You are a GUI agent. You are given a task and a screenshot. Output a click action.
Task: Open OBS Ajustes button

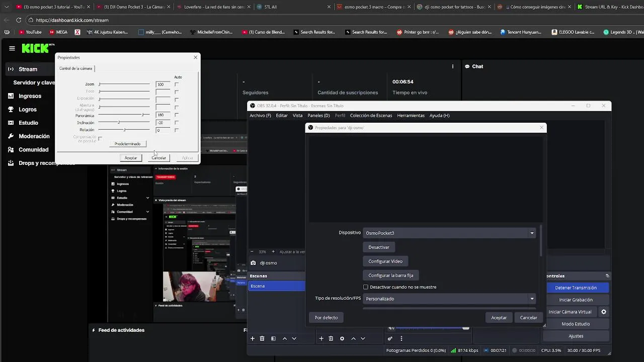click(x=576, y=336)
